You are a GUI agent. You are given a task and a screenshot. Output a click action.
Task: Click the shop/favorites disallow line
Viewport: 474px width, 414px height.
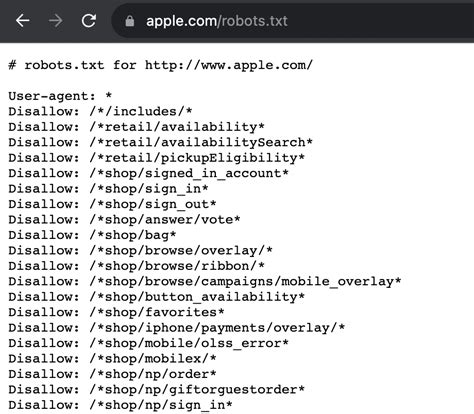[116, 312]
